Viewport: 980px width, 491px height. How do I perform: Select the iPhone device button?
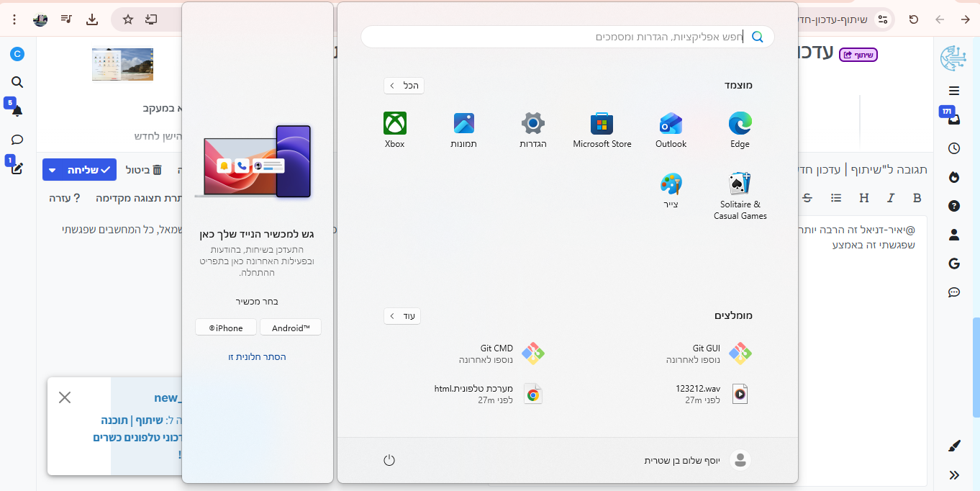(226, 328)
